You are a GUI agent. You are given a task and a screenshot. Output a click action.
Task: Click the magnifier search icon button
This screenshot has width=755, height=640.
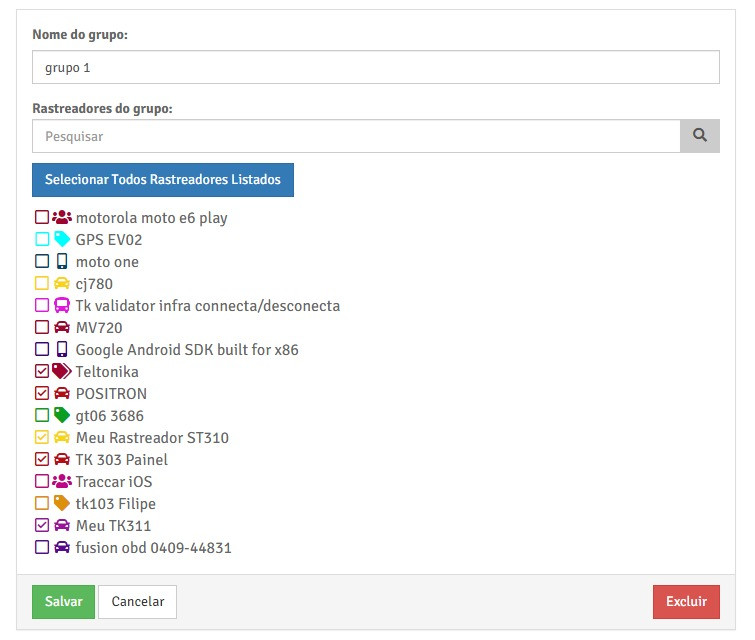pos(700,136)
